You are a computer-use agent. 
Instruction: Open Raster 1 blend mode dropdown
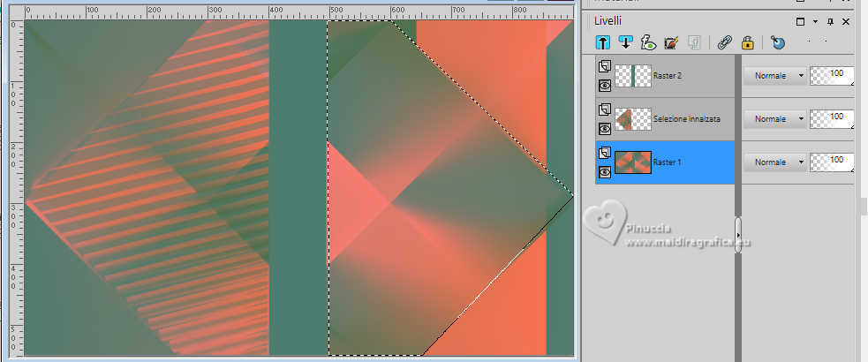[x=774, y=162]
